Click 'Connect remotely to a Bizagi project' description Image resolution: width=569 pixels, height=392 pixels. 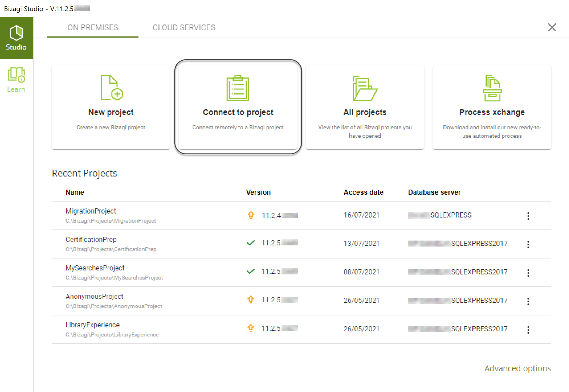(238, 127)
